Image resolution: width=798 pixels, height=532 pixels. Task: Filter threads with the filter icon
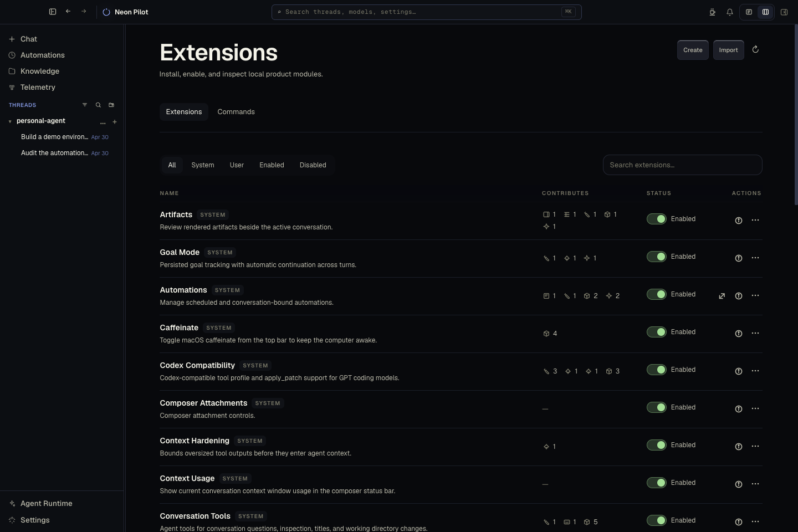(x=85, y=105)
